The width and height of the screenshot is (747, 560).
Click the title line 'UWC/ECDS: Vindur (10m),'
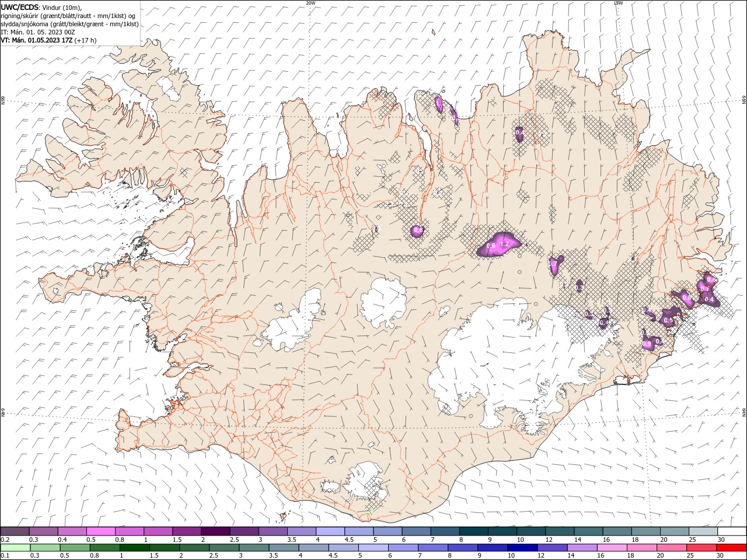click(41, 7)
